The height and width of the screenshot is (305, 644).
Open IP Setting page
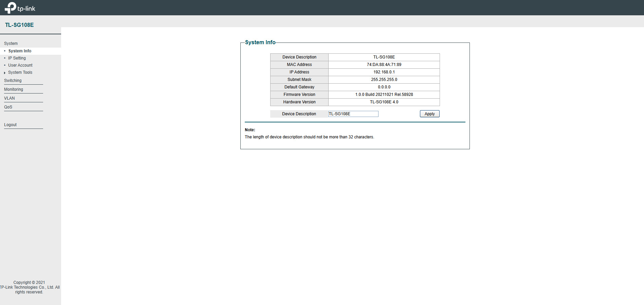click(x=17, y=58)
